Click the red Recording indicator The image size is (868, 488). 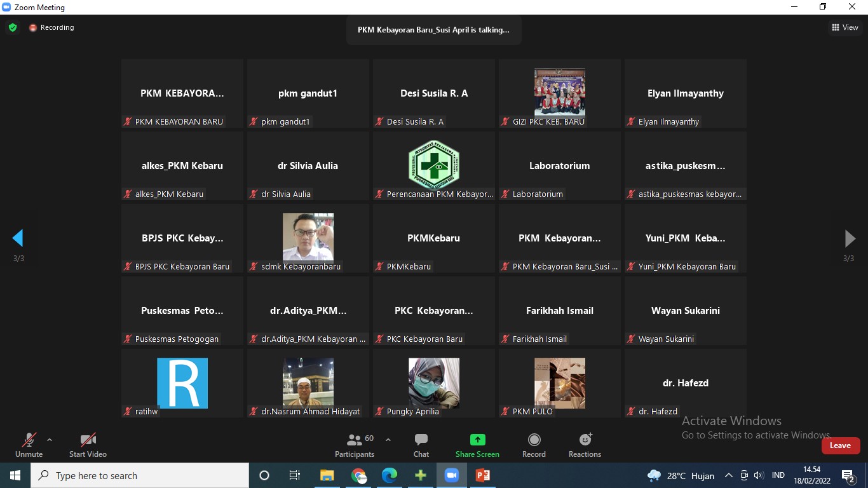[x=51, y=27]
